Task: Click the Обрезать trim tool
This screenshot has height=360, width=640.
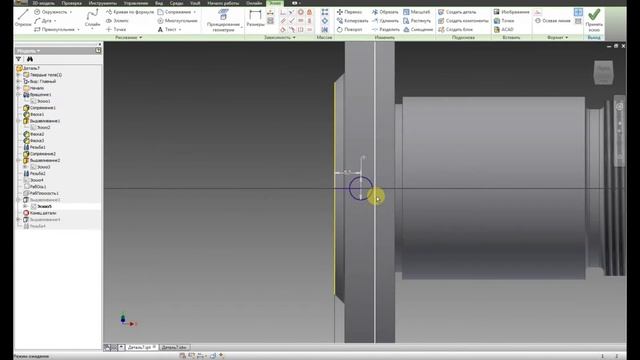Action: pos(384,12)
